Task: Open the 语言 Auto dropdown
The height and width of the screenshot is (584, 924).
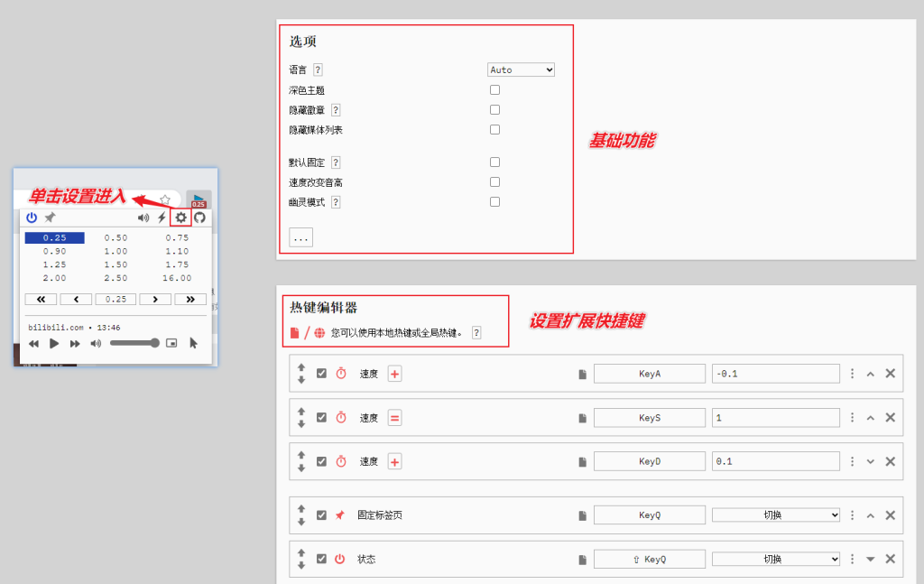Action: pos(521,70)
